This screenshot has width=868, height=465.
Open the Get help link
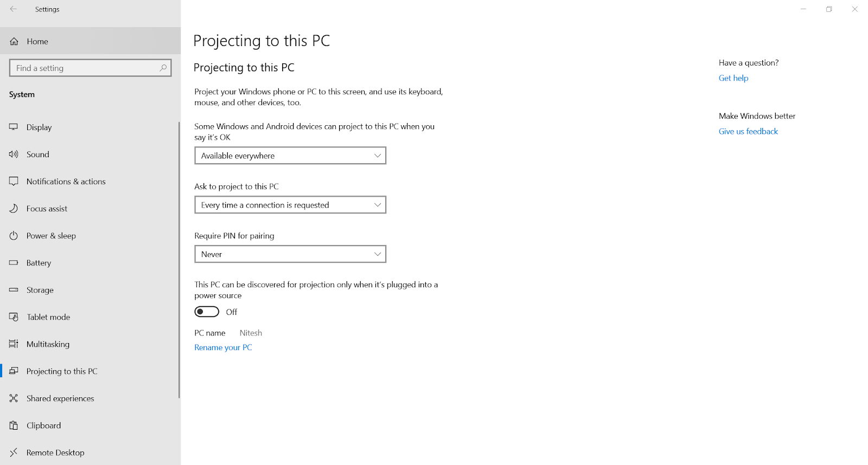tap(733, 78)
